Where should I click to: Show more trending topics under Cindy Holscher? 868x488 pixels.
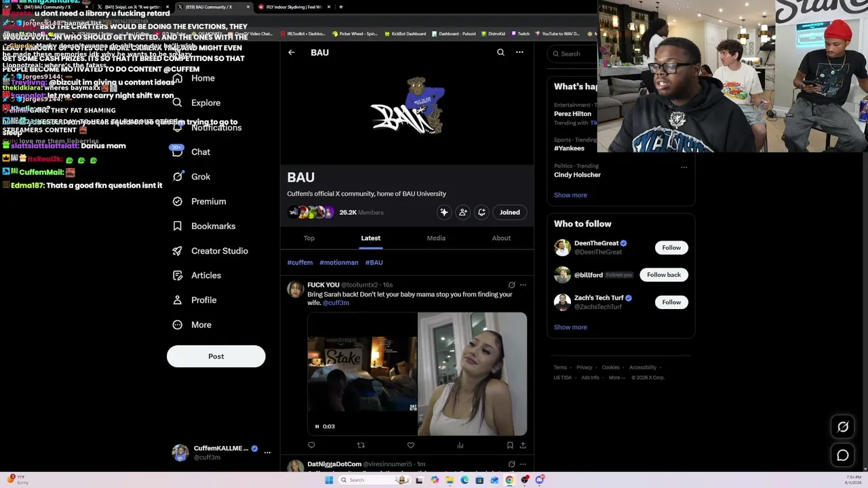pos(570,195)
